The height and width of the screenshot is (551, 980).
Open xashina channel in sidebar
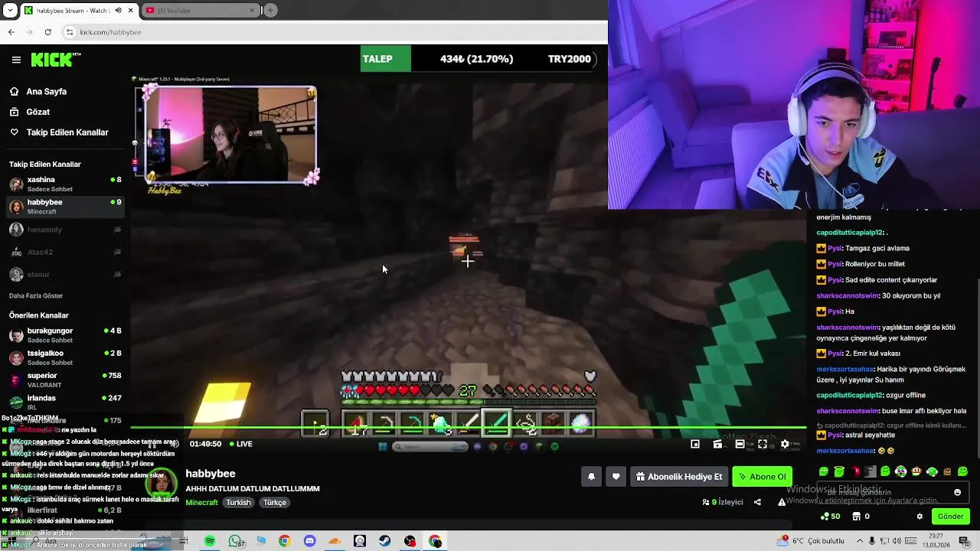pos(65,184)
